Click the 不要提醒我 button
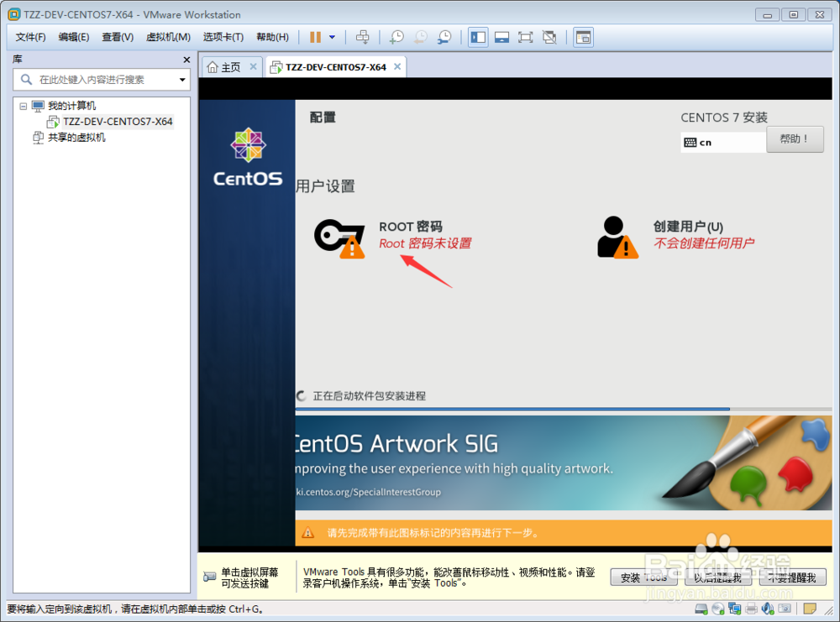Viewport: 840px width, 622px height. coord(792,578)
